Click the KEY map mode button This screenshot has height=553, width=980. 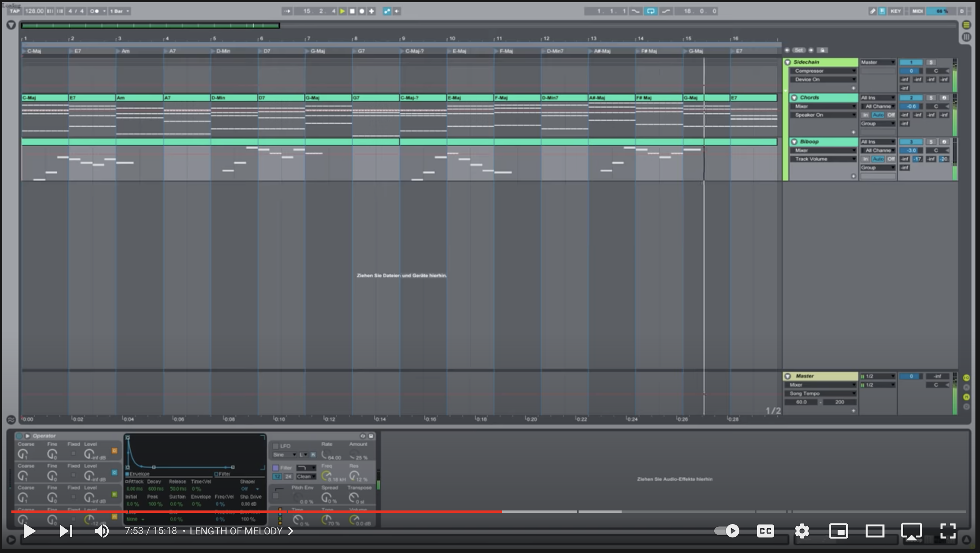[x=896, y=11]
